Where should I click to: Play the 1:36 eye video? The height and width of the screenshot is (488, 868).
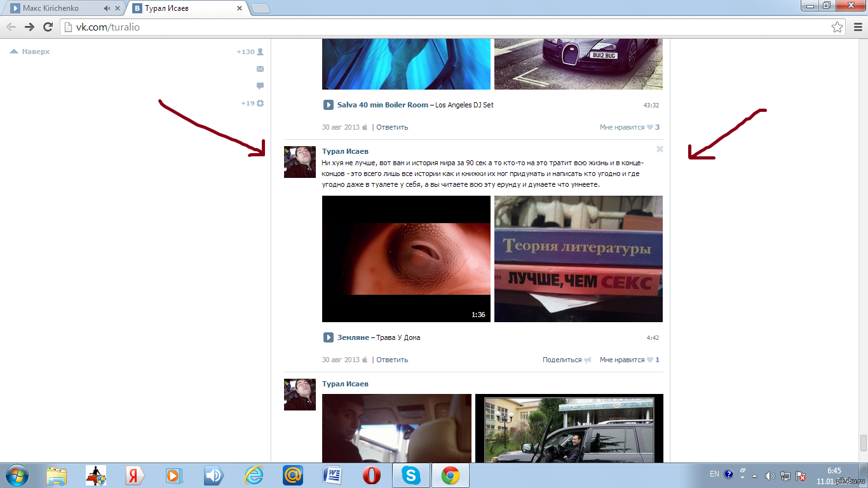(406, 259)
